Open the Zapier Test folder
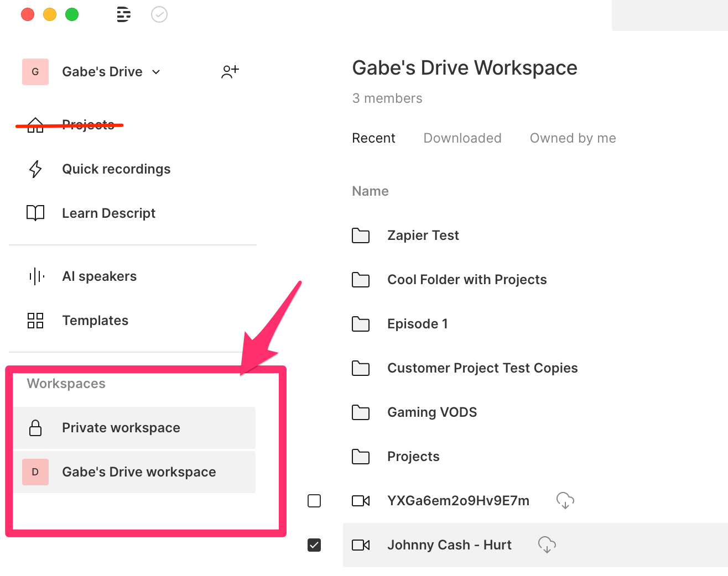Image resolution: width=728 pixels, height=576 pixels. click(x=423, y=235)
